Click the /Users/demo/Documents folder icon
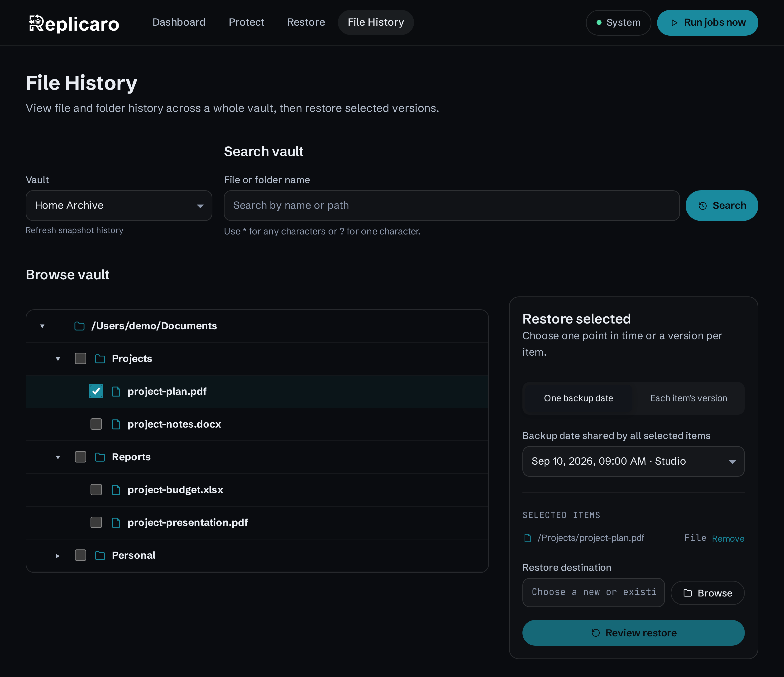 coord(79,326)
